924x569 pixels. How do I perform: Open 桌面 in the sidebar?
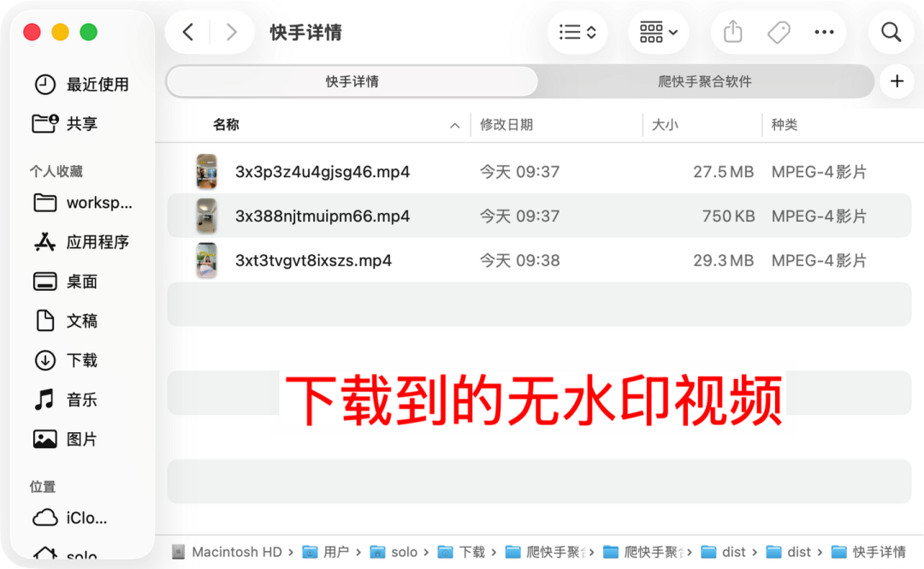[x=82, y=282]
